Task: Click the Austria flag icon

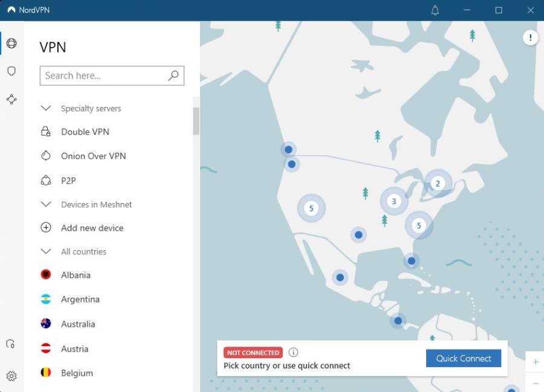Action: 46,348
